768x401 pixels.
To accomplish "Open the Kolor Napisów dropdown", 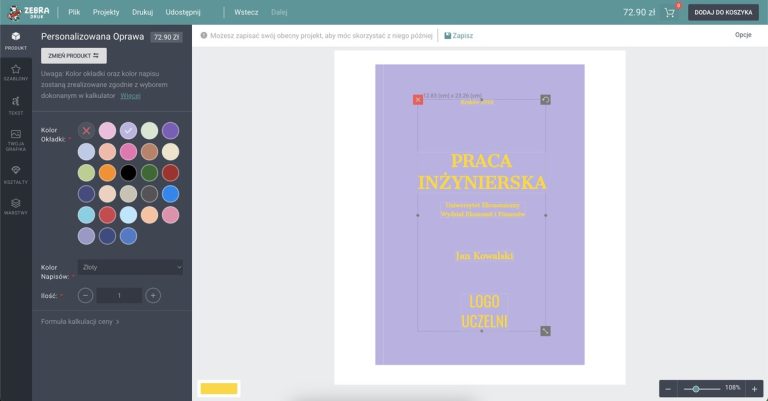I will [131, 267].
